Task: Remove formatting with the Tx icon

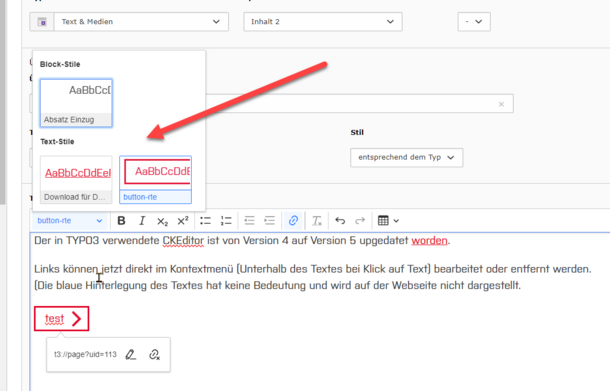Action: click(317, 221)
